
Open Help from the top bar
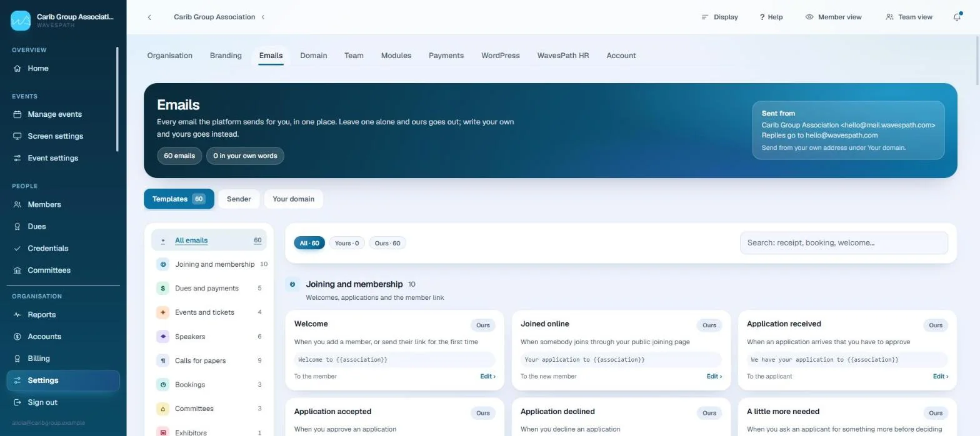pyautogui.click(x=771, y=17)
